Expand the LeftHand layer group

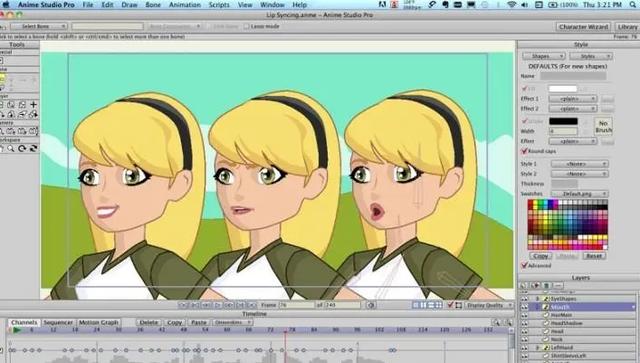[x=538, y=347]
